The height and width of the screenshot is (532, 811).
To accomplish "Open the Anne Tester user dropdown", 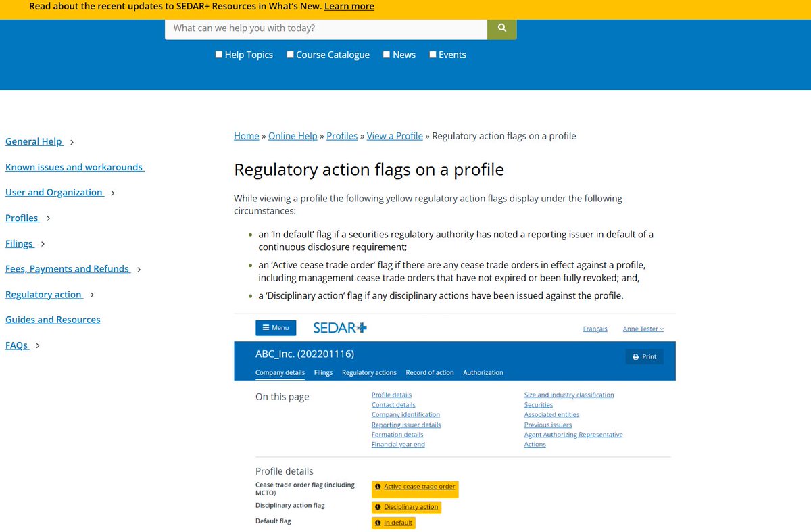I will point(643,329).
